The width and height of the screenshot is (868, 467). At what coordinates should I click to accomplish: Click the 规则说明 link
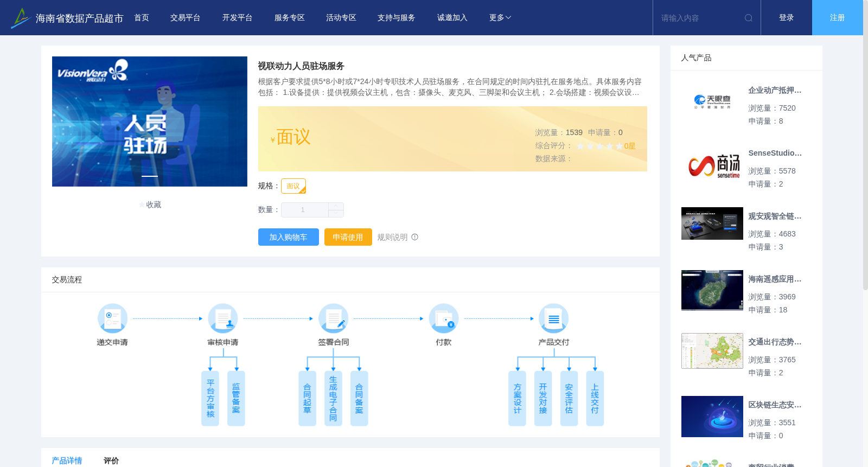[x=392, y=237]
